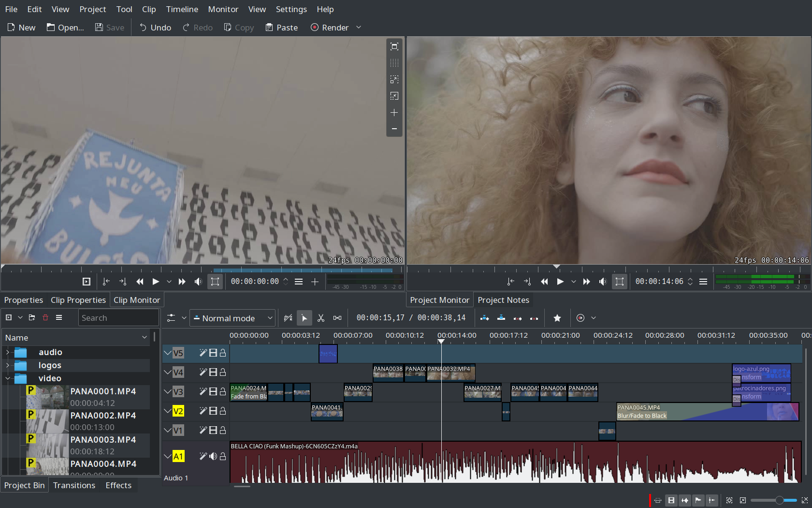Set zone out point in clip monitor
Image resolution: width=812 pixels, height=508 pixels.
(123, 282)
